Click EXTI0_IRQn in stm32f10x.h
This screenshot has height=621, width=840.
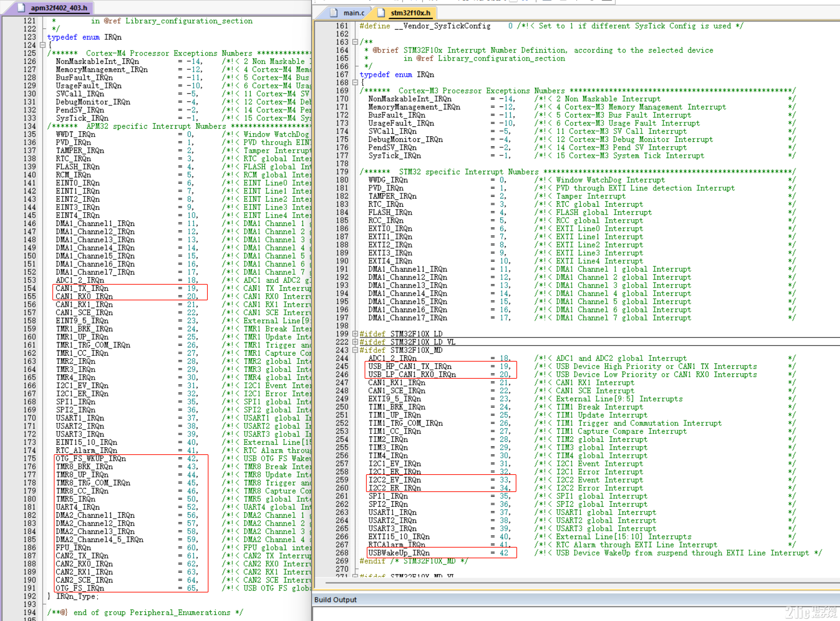click(390, 229)
